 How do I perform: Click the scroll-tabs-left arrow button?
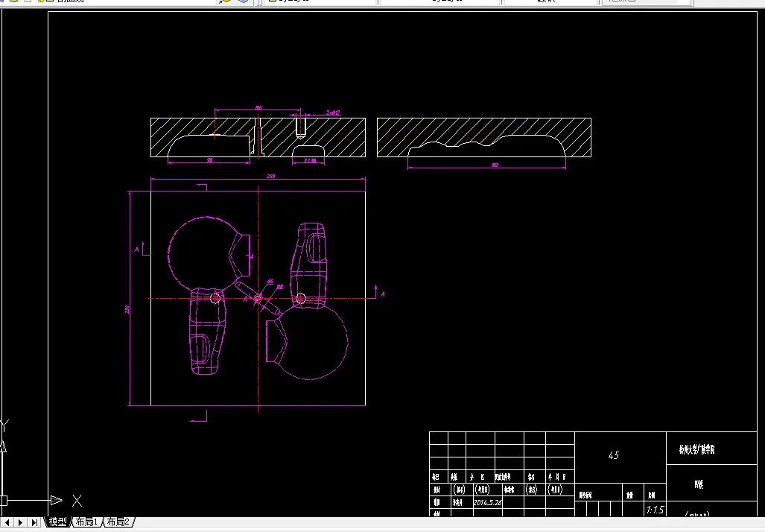pos(7,522)
